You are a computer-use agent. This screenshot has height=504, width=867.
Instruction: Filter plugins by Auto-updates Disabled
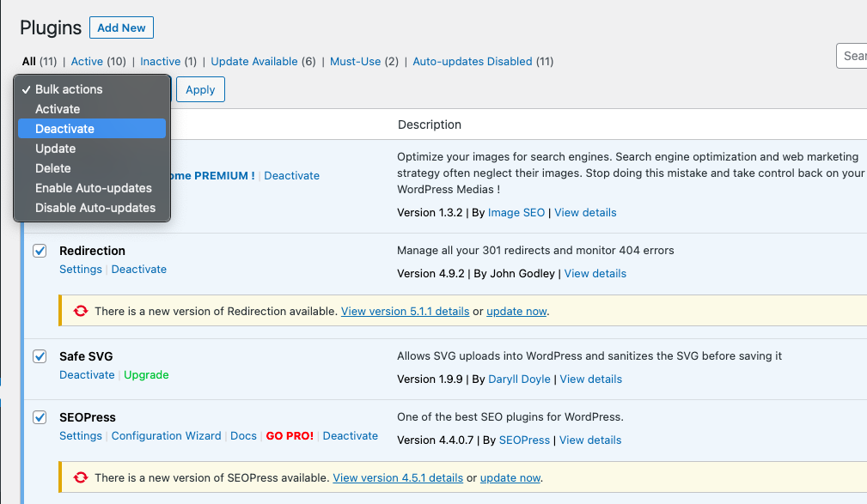point(473,61)
